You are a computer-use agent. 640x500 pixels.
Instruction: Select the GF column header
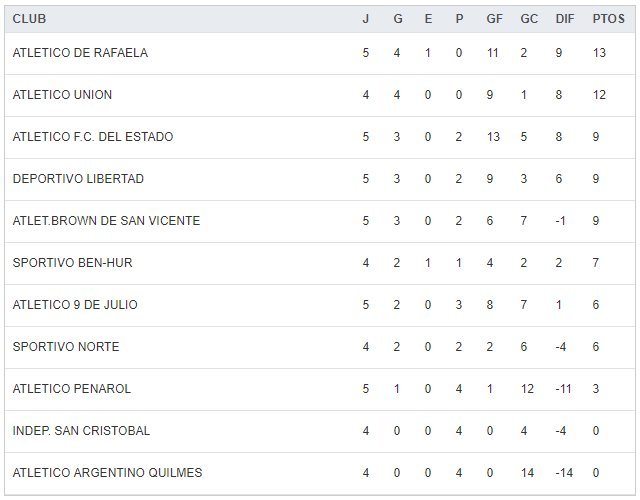tap(492, 19)
